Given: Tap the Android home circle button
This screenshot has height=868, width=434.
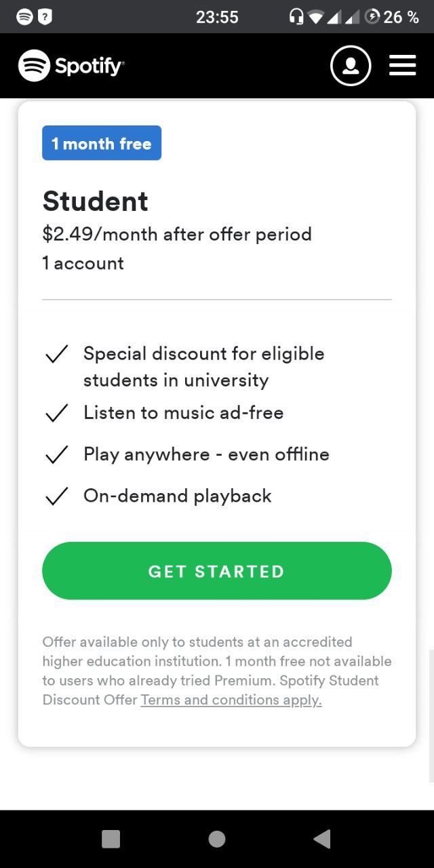Looking at the screenshot, I should pos(217,839).
